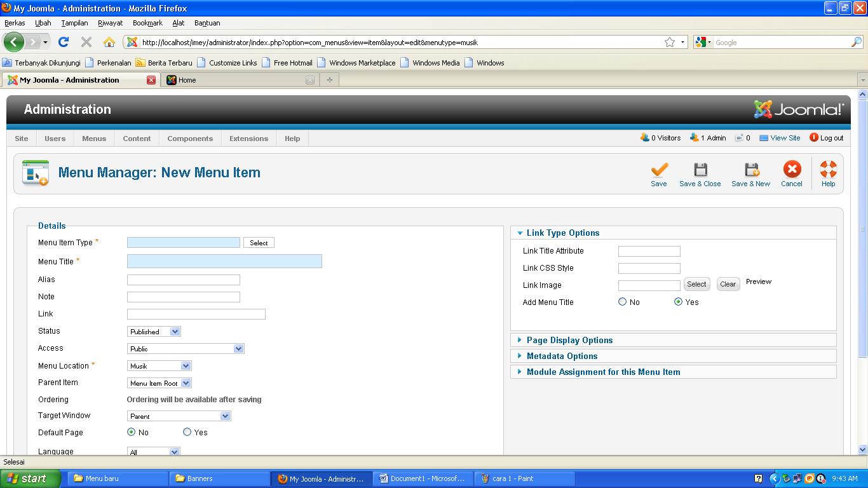This screenshot has height=488, width=868.
Task: Switch to the Home browser tab
Action: pyautogui.click(x=239, y=80)
